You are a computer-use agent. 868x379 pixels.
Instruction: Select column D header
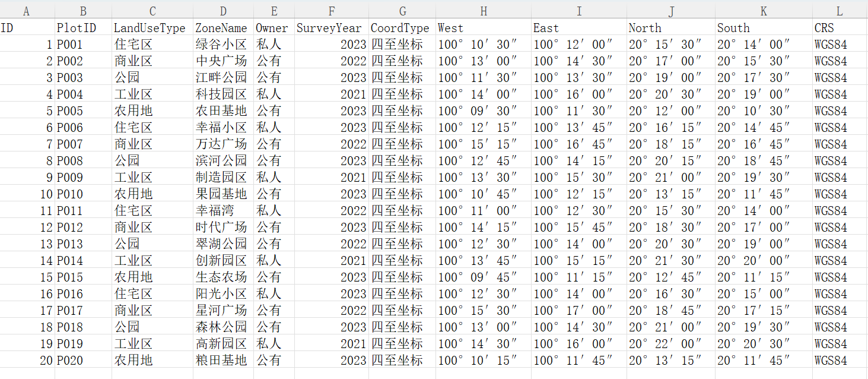point(223,11)
